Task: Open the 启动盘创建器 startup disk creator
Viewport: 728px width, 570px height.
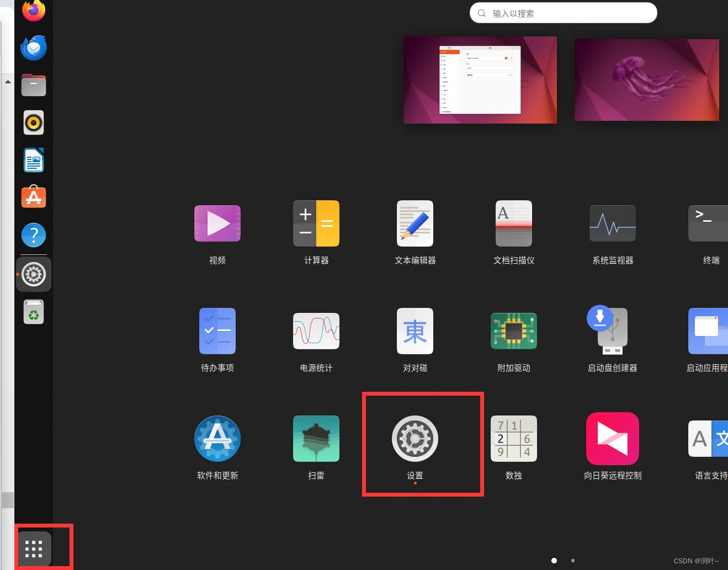Action: point(609,329)
